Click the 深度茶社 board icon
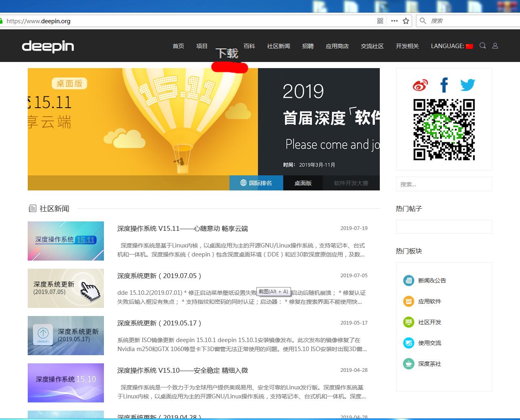520x420 pixels. click(x=408, y=364)
